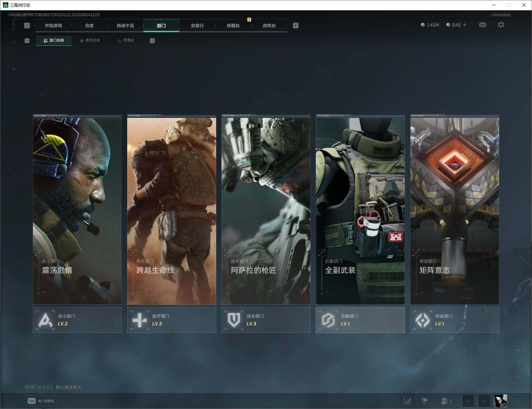532x409 pixels.
Task: Click the yellow notification marker above 特勤处
Action: point(249,20)
